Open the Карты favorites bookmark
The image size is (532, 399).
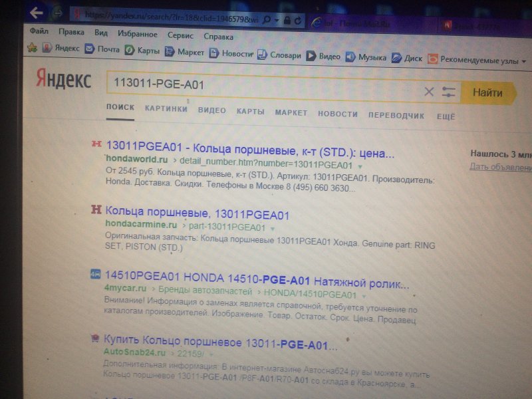click(142, 51)
